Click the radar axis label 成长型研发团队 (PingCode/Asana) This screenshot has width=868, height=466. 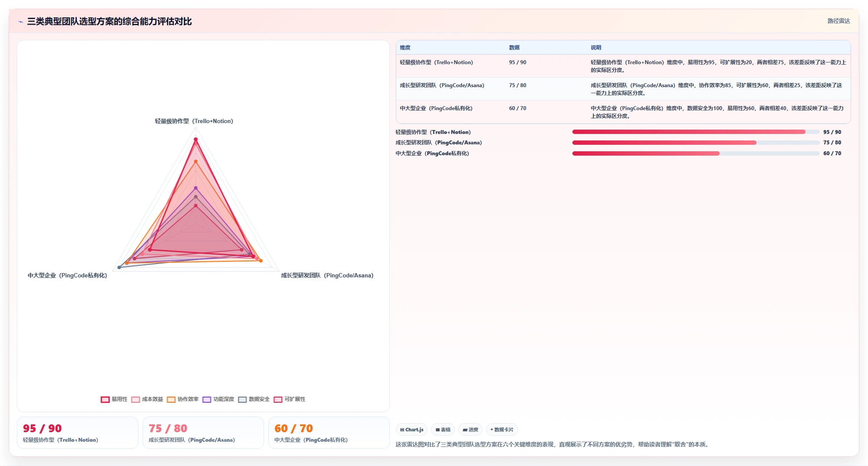[327, 275]
